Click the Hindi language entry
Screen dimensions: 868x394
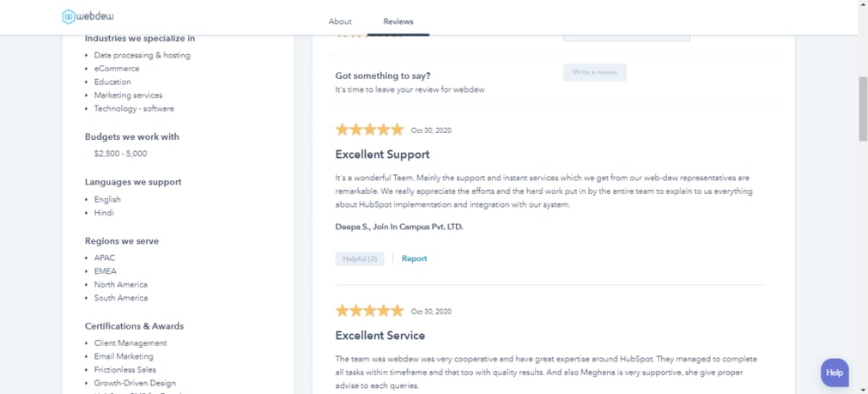coord(104,213)
